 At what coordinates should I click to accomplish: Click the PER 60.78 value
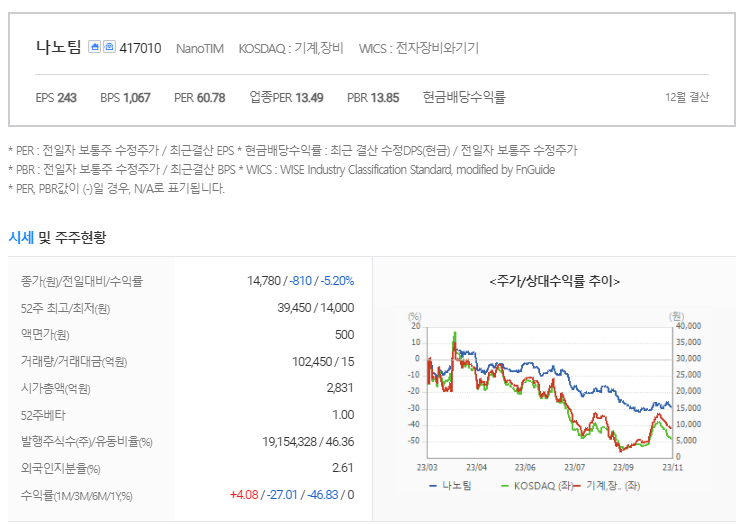coord(200,98)
